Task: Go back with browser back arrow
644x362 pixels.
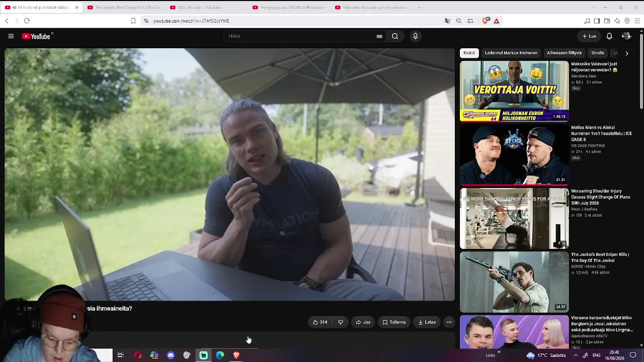Action: 7,21
